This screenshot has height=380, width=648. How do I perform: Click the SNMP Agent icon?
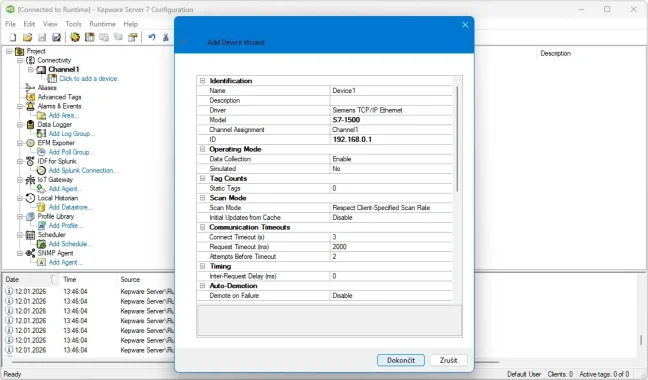tap(30, 253)
